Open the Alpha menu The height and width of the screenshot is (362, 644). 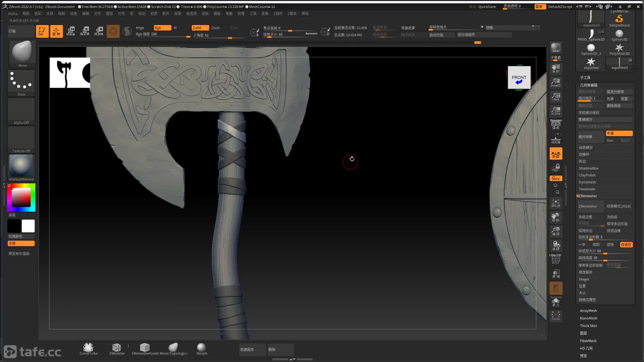[12, 14]
